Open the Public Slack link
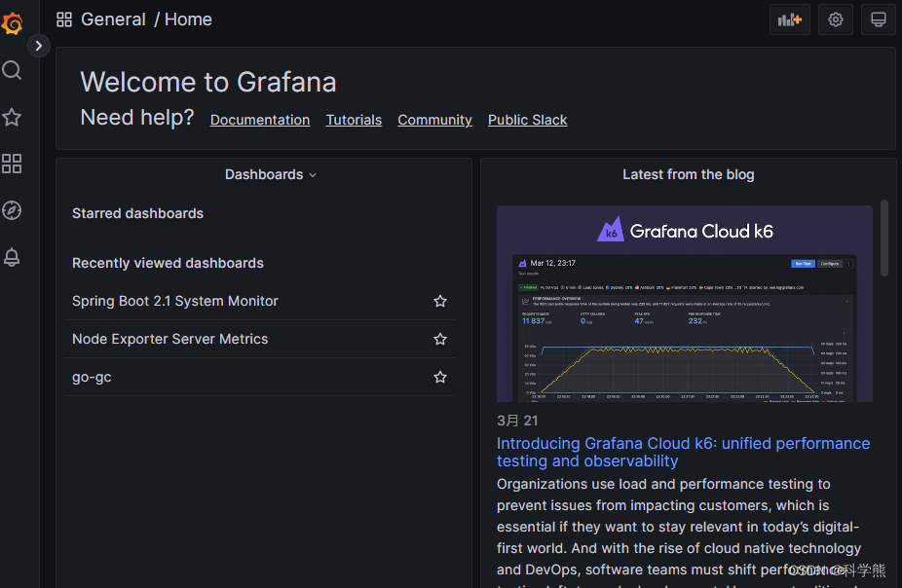 pyautogui.click(x=528, y=120)
